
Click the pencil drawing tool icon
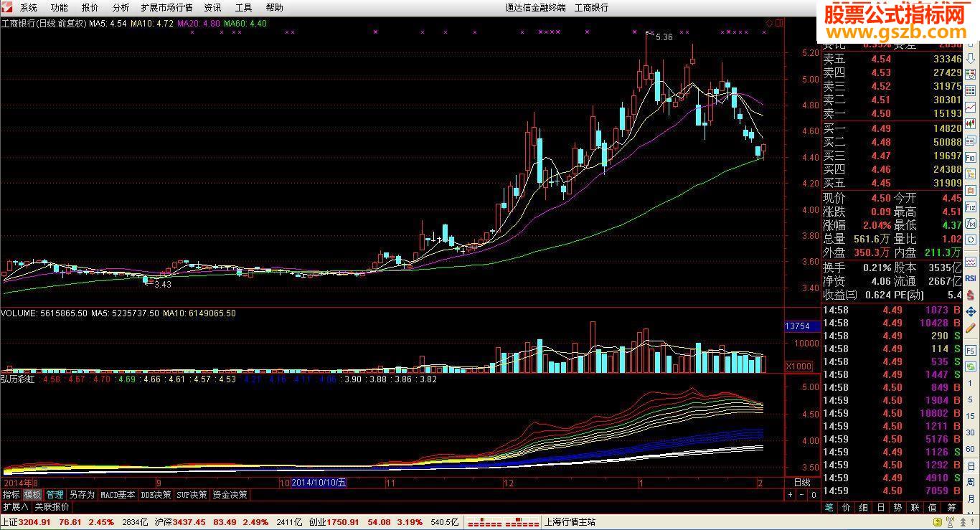point(971,329)
